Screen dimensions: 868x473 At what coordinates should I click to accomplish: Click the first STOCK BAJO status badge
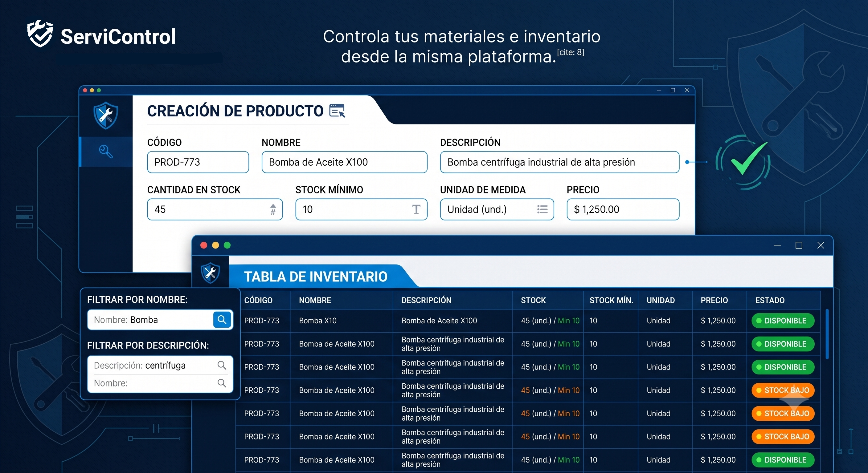pyautogui.click(x=783, y=390)
